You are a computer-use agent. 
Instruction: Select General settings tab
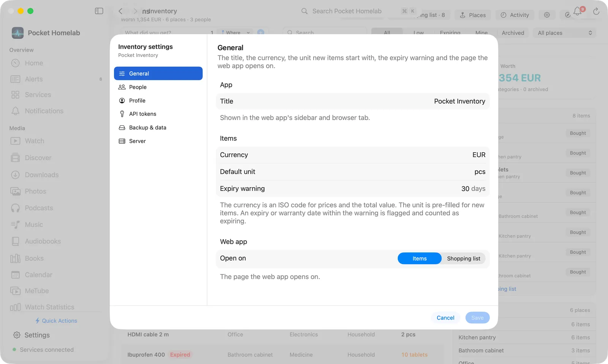(x=158, y=74)
